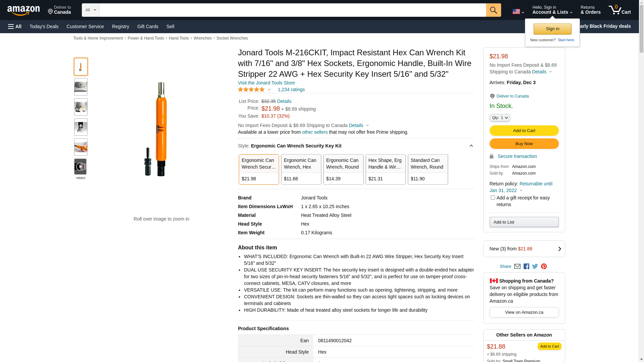
Task: Choose Standard Can Wrench, Round style
Action: tap(428, 169)
